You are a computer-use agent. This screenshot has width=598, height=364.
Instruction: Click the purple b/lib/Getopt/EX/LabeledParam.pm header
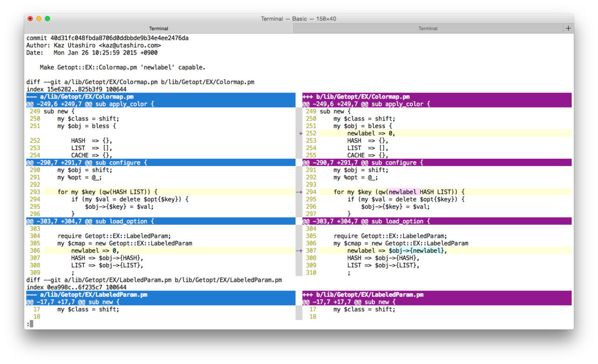pyautogui.click(x=437, y=295)
